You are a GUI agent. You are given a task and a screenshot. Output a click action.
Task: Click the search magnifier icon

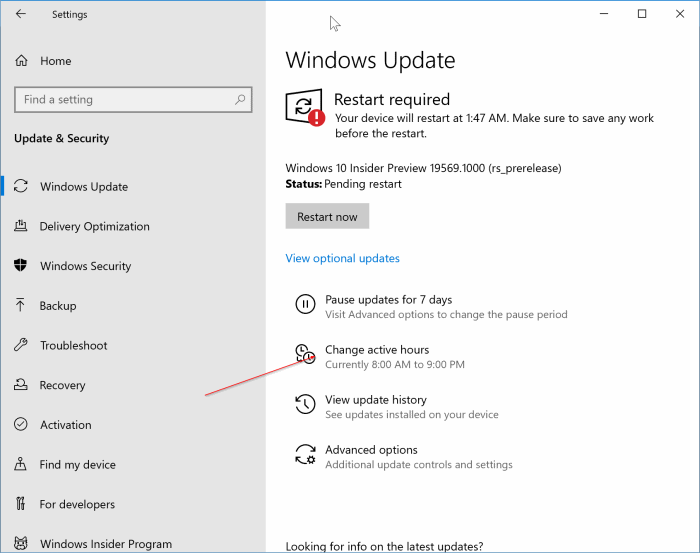point(240,100)
